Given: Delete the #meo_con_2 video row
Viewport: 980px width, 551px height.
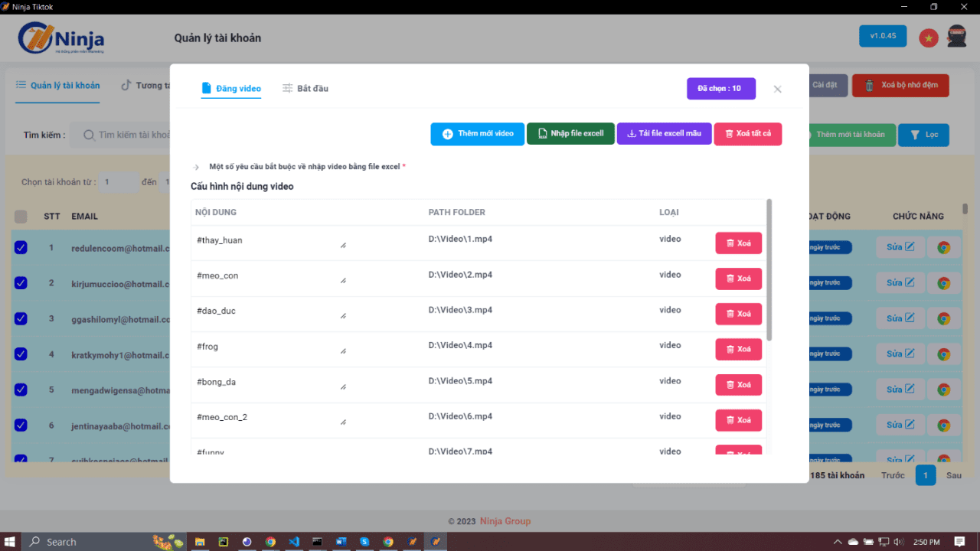Looking at the screenshot, I should 738,420.
